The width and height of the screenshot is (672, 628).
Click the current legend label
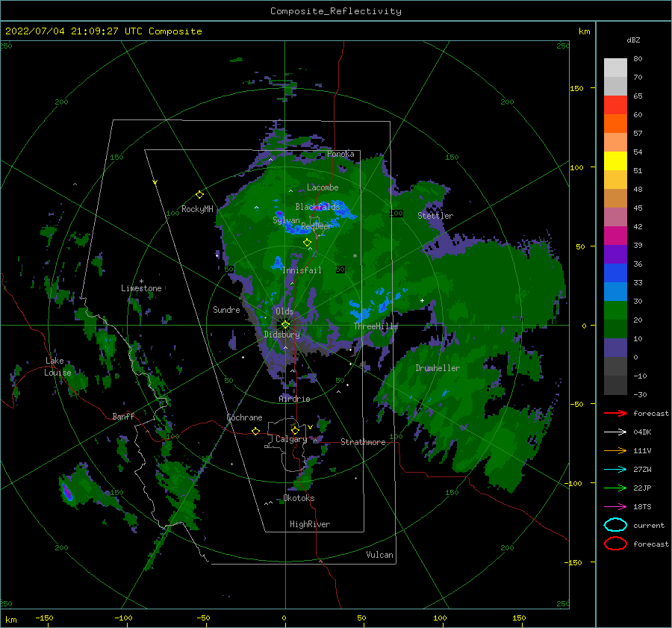coord(649,525)
